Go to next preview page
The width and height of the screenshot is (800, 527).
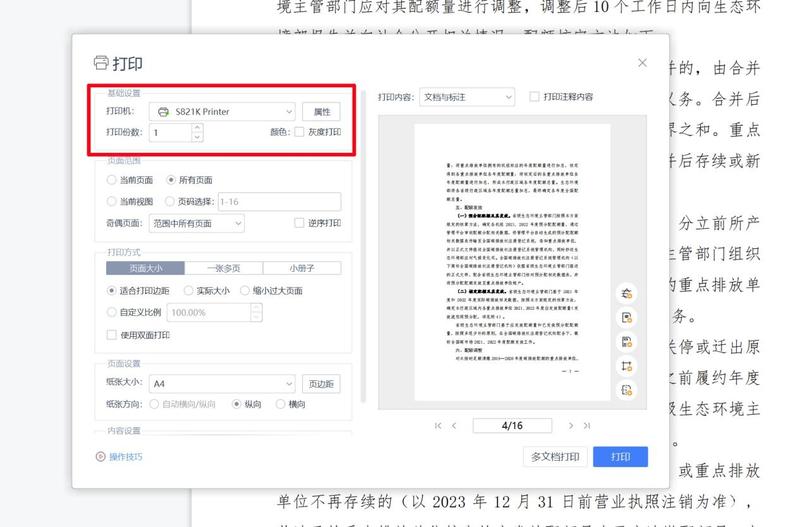tap(570, 425)
